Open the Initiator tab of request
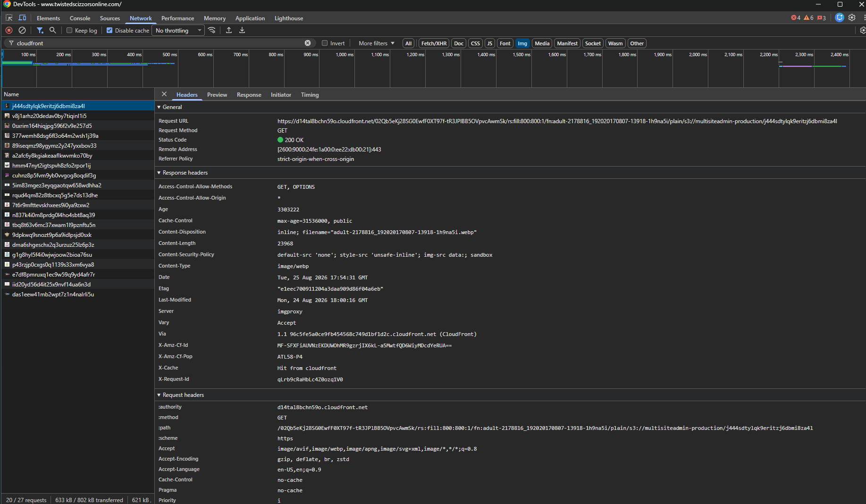 click(x=281, y=95)
